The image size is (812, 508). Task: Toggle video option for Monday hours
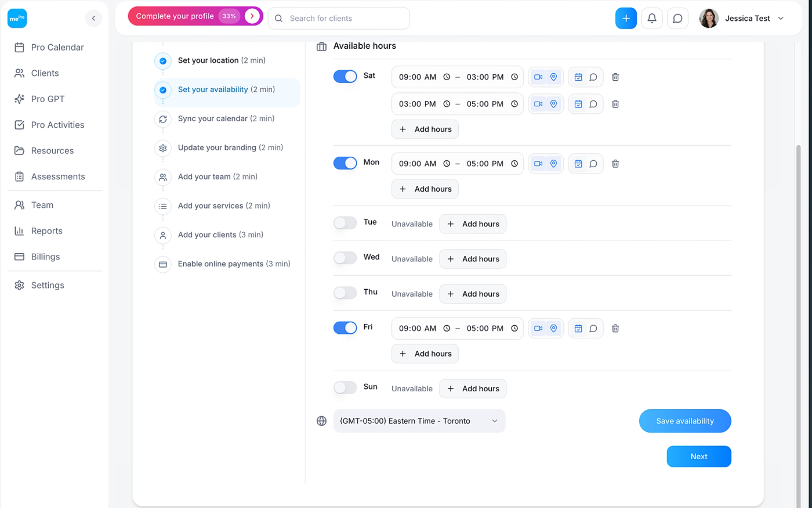click(538, 164)
